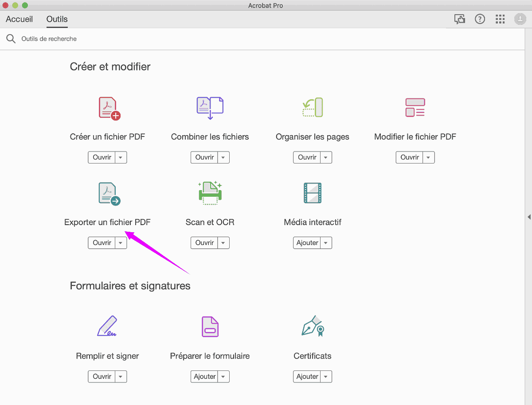532x405 pixels.
Task: Click the Modifier le fichier PDF label
Action: pyautogui.click(x=415, y=136)
